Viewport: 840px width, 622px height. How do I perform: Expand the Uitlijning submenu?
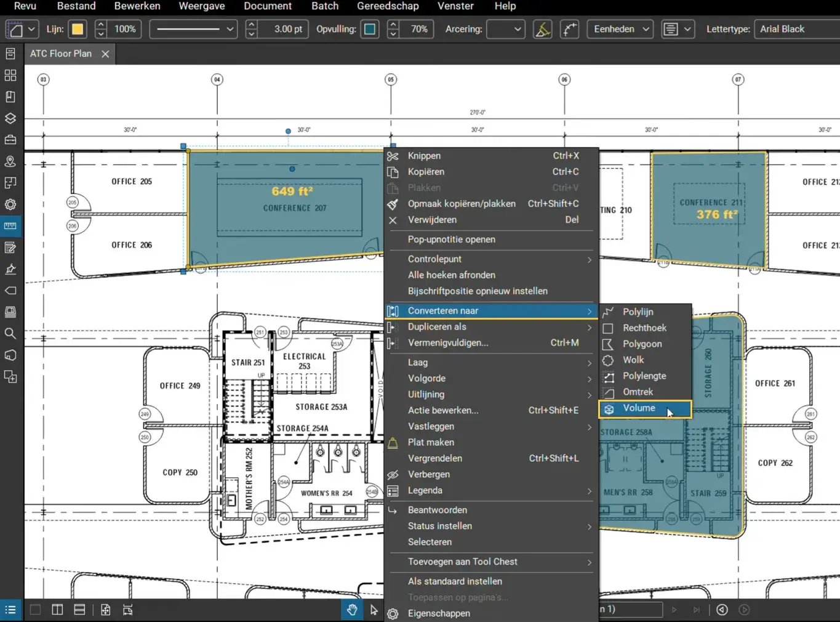click(491, 395)
